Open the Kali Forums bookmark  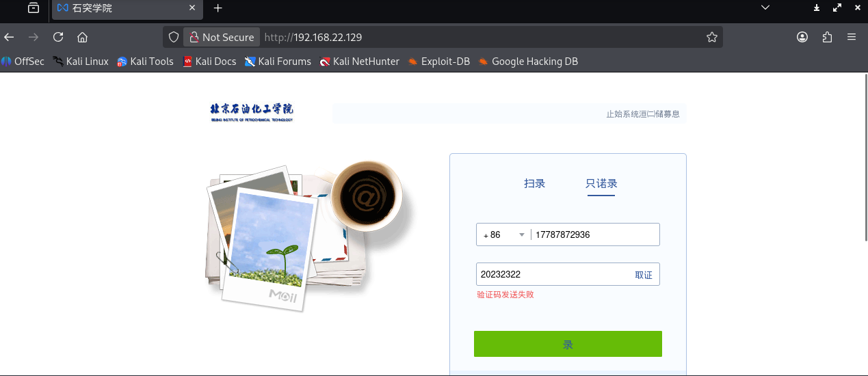[278, 62]
